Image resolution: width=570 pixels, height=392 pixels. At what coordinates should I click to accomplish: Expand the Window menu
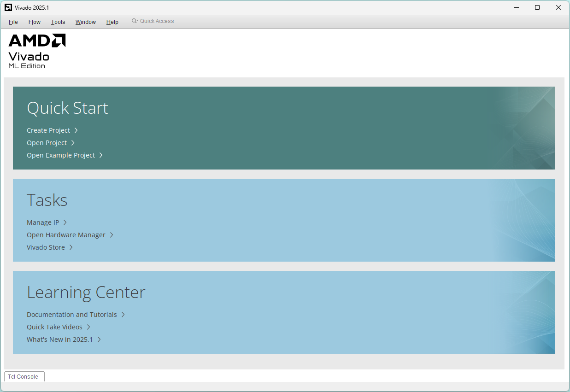(x=86, y=22)
